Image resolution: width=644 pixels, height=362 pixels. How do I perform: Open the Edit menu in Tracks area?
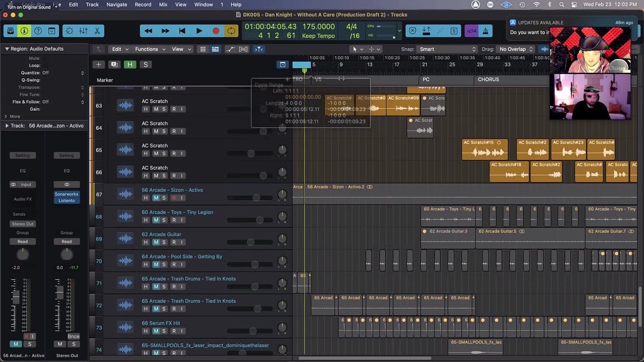[120, 49]
